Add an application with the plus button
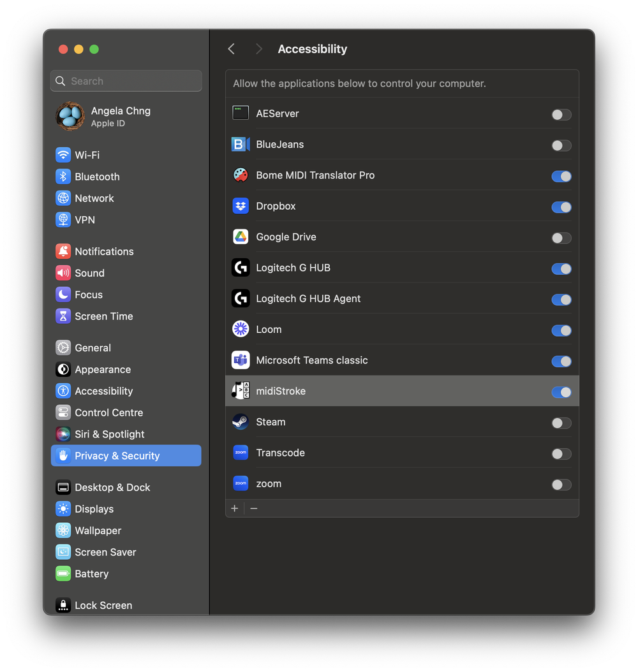Screen dimensions: 638x672 (x=235, y=508)
